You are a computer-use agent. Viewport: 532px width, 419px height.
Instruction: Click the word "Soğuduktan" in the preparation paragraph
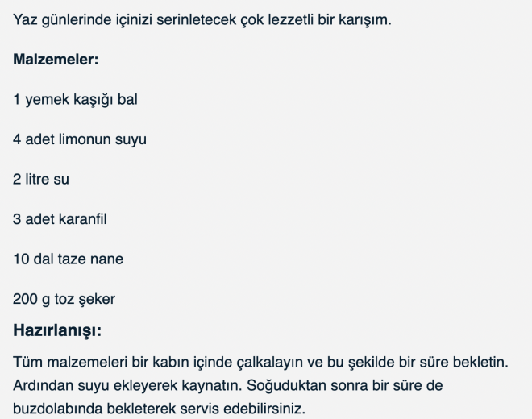pyautogui.click(x=276, y=384)
